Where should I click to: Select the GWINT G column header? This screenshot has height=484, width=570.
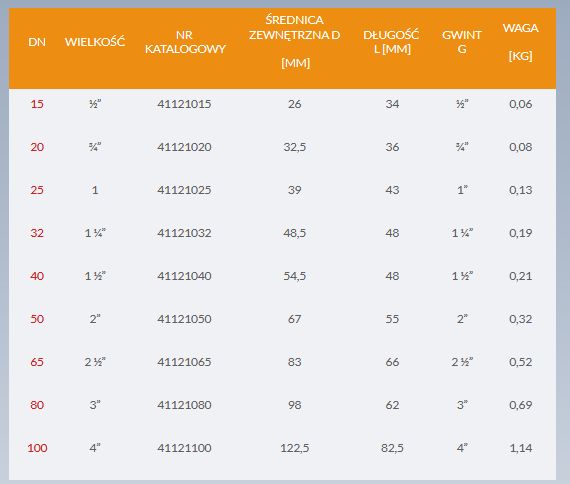tap(462, 42)
